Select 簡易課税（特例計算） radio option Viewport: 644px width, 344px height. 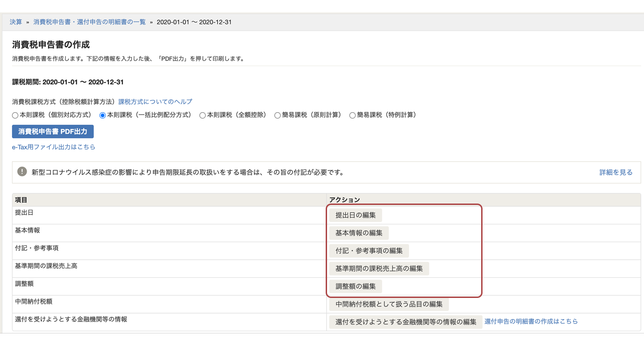[x=353, y=115]
